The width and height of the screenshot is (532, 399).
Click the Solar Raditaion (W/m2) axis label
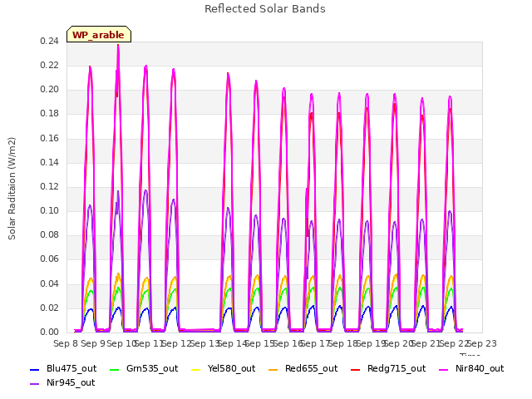point(12,189)
